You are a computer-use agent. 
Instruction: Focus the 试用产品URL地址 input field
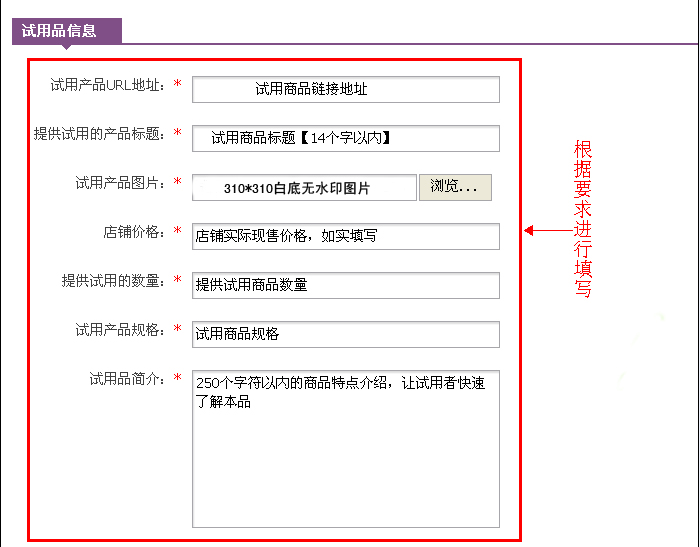[x=345, y=89]
